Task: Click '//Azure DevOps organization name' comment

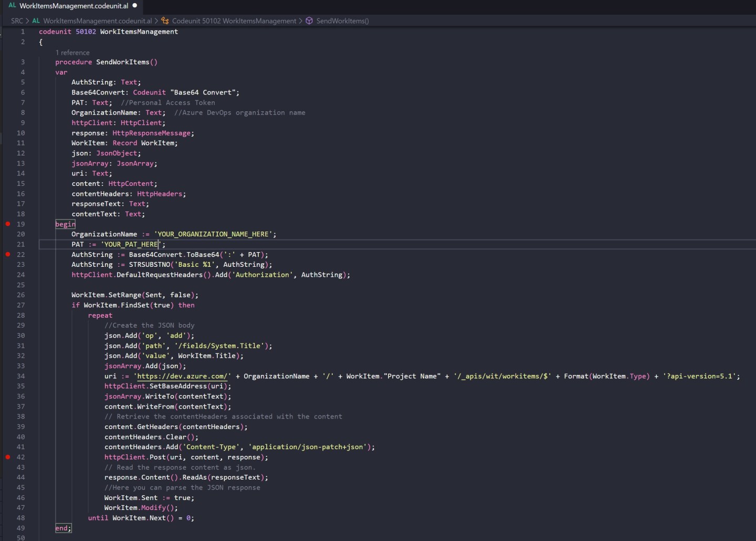Action: [239, 112]
